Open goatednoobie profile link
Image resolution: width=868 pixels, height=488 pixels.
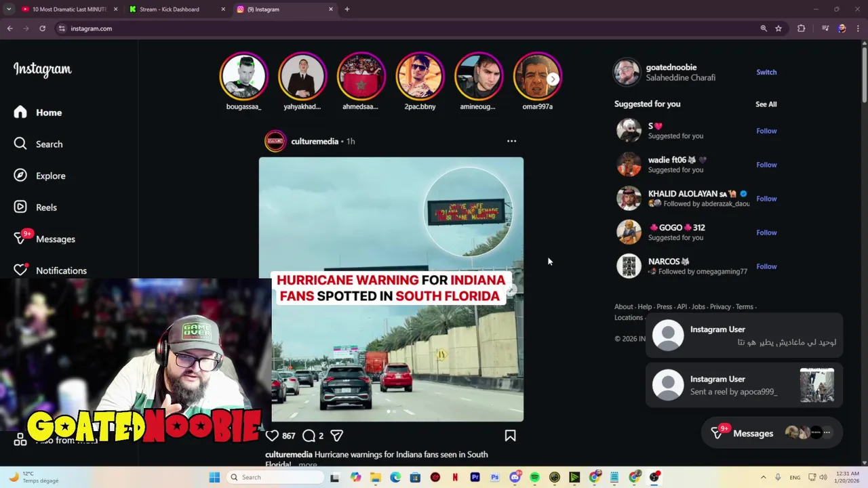coord(671,67)
